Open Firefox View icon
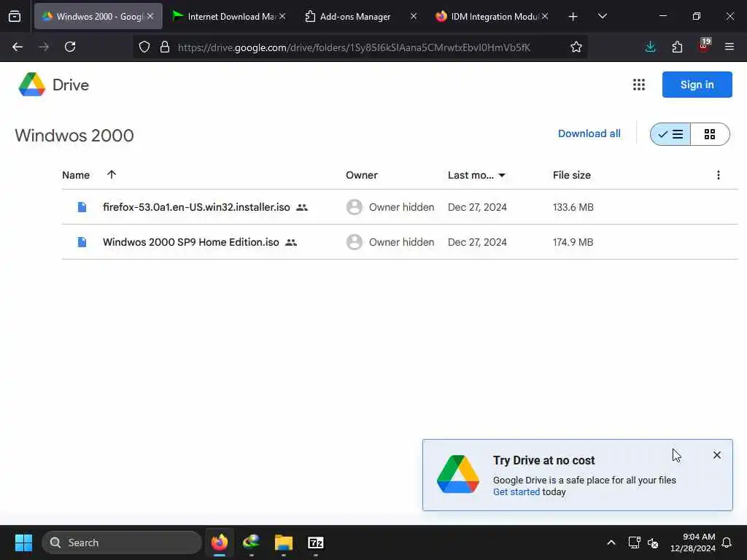747x560 pixels. 15,17
